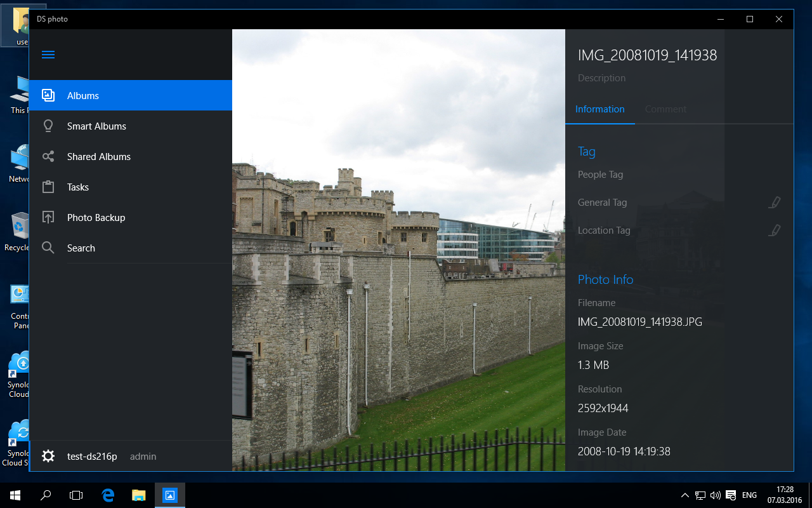Switch to the Information tab

600,109
